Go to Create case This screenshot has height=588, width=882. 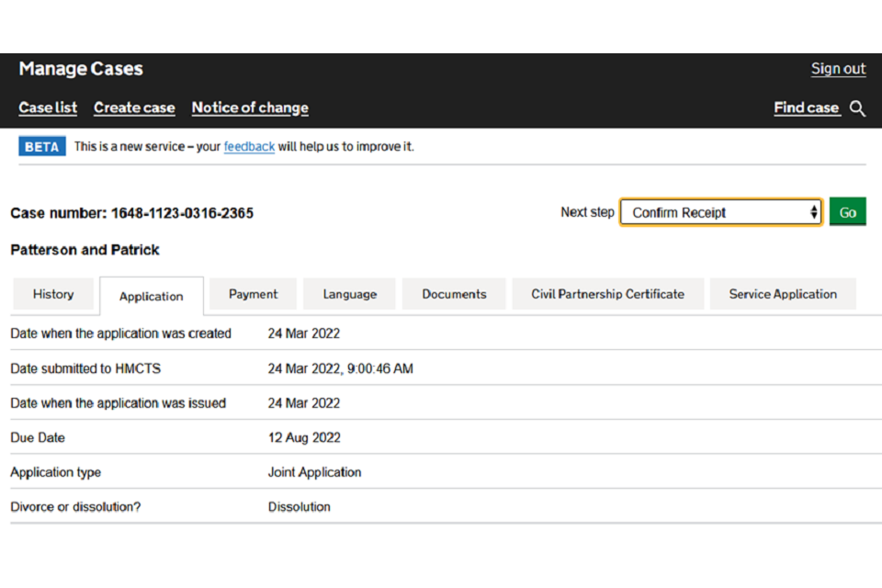pos(134,107)
